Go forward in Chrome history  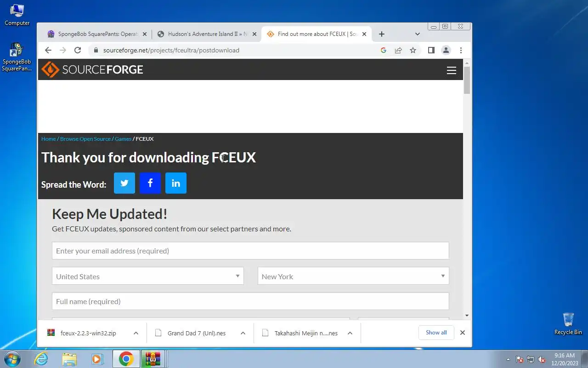(x=63, y=50)
